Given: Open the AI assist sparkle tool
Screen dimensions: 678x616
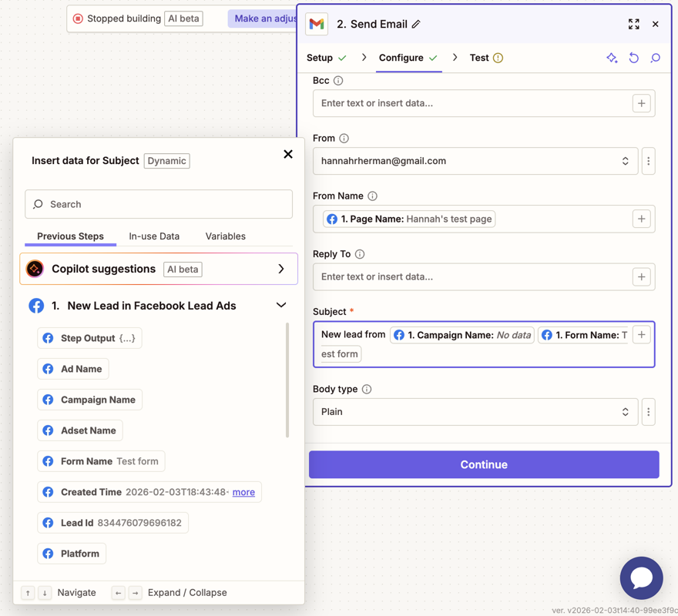Looking at the screenshot, I should coord(612,58).
